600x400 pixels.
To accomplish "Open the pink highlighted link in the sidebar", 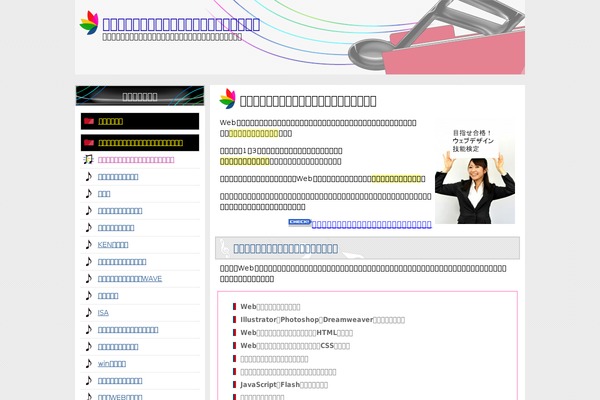I will click(136, 160).
